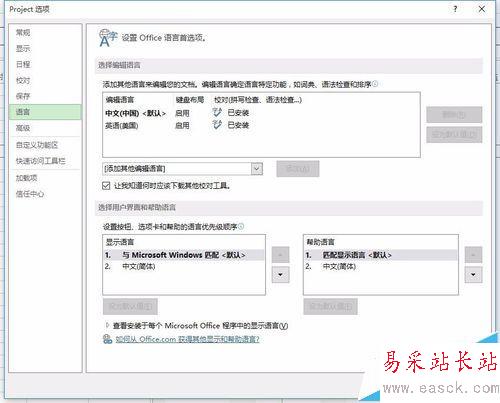Open the 显示 options category

point(23,48)
